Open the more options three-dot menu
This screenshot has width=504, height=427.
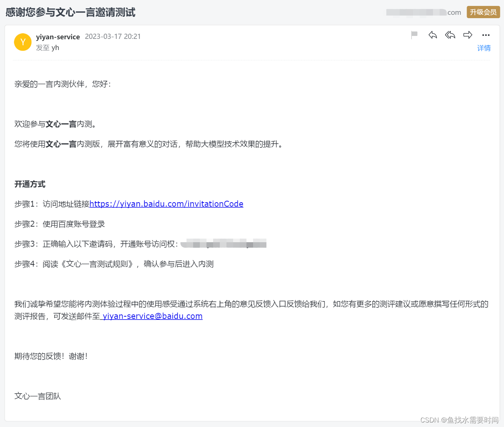(486, 35)
